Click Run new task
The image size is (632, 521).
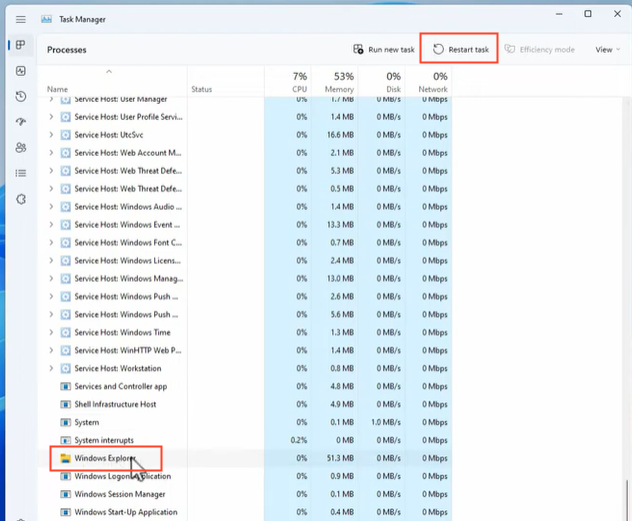(382, 49)
